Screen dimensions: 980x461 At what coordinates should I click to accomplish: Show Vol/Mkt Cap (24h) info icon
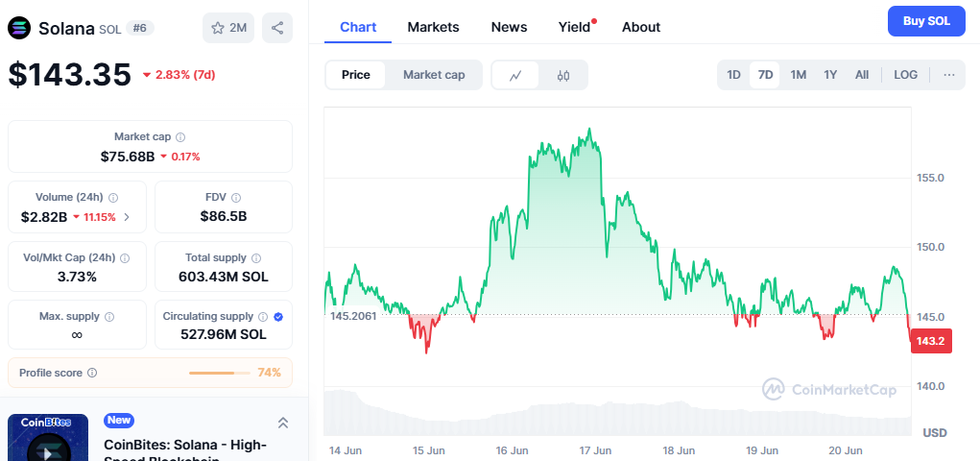[x=125, y=257]
